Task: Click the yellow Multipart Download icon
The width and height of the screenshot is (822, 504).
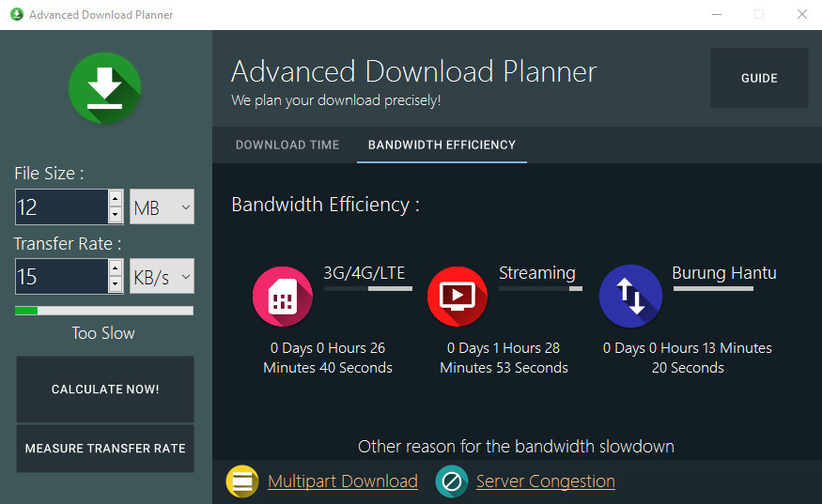Action: (242, 481)
